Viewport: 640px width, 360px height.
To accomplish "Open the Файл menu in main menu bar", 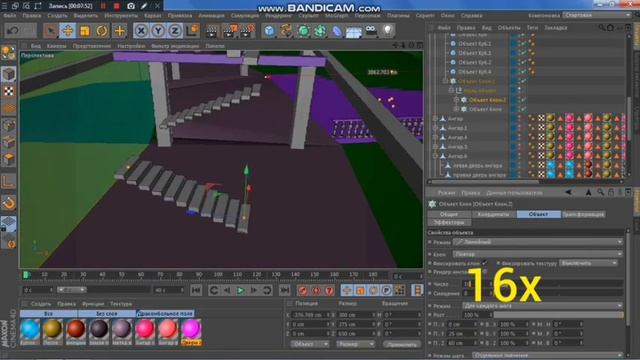I will [x=10, y=16].
